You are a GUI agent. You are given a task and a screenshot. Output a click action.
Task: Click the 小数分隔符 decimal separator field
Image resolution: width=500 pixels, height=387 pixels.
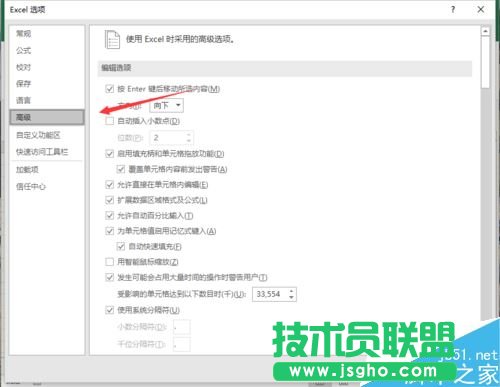182,327
